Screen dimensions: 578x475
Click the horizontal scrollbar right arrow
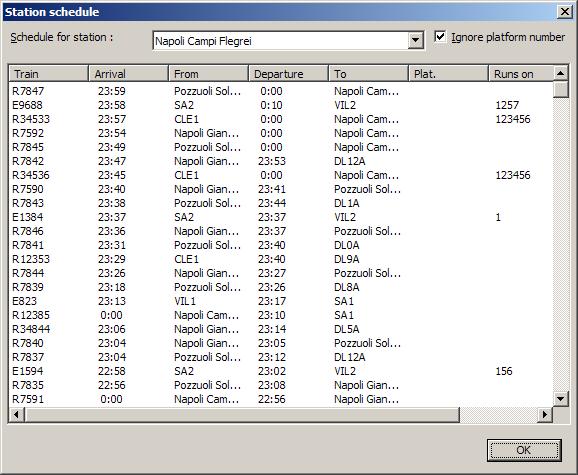pos(545,415)
